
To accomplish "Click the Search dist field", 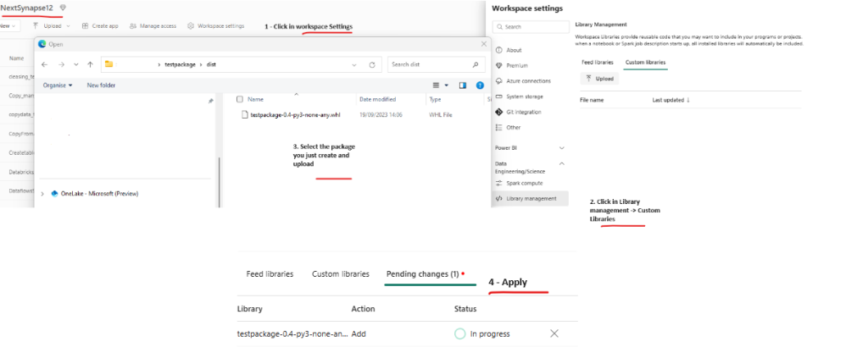I will pyautogui.click(x=437, y=64).
